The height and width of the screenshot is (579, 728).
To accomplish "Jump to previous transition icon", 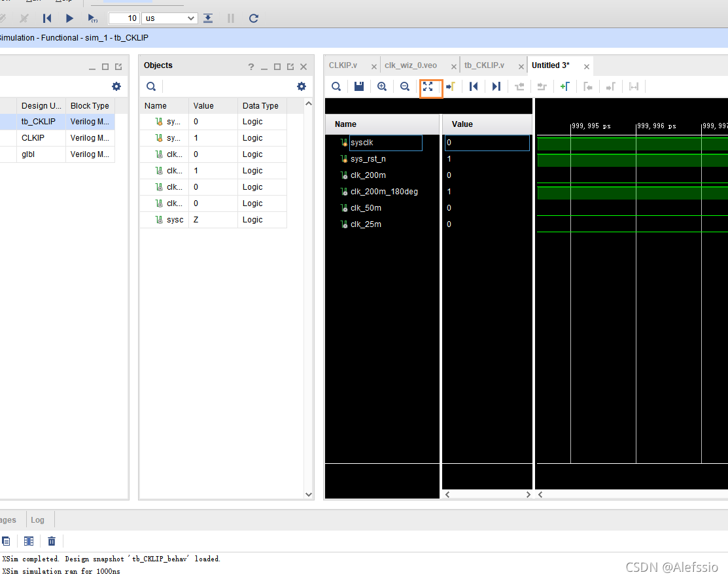I will pos(519,86).
